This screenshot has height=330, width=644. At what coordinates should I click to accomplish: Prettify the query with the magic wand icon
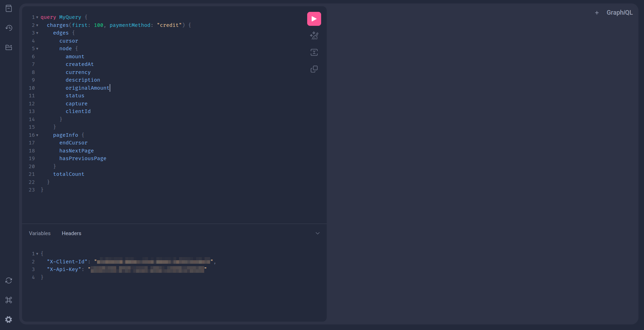314,36
